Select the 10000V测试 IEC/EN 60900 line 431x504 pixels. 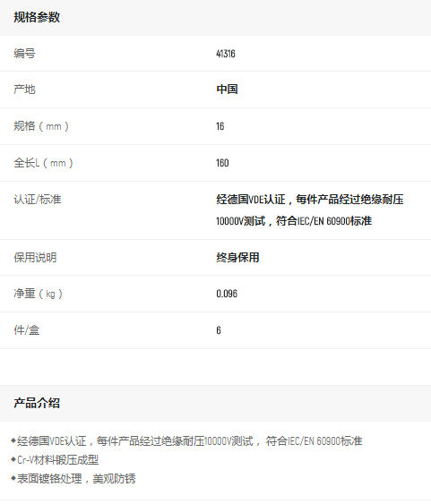(x=294, y=221)
